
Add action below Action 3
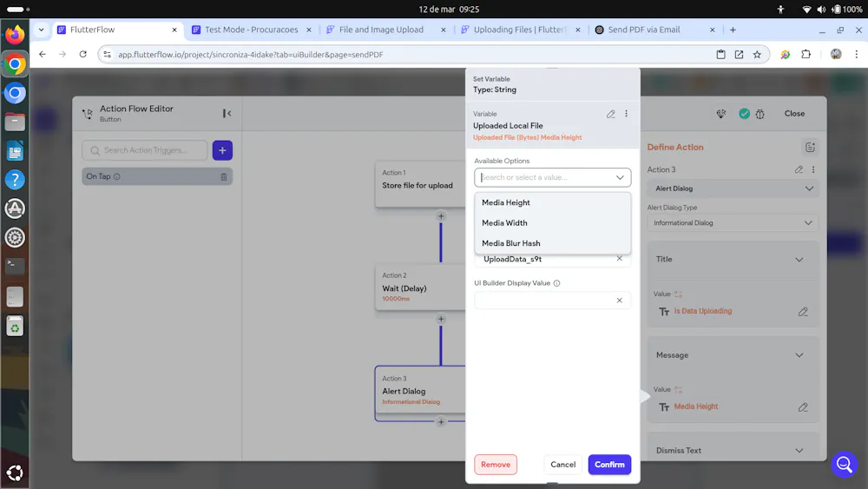pos(441,422)
